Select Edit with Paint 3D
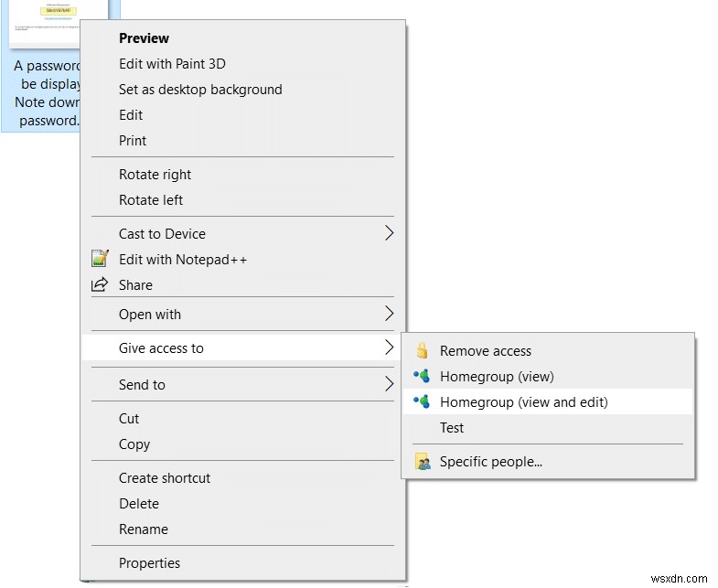 (x=172, y=63)
